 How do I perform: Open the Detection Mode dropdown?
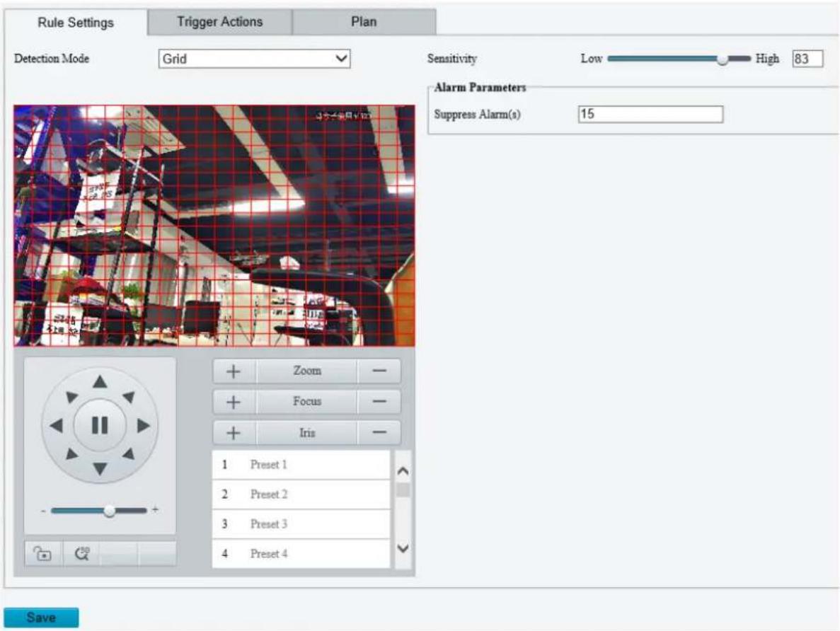pyautogui.click(x=255, y=59)
